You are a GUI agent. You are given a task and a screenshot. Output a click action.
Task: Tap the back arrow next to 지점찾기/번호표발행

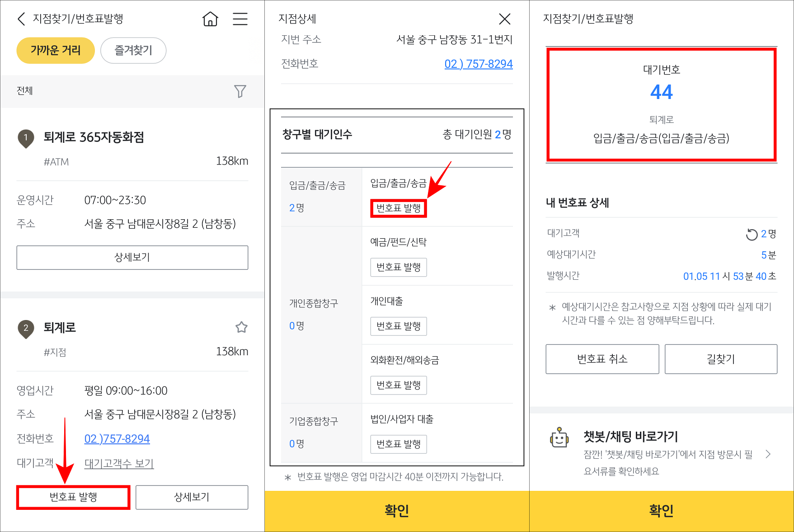[21, 19]
